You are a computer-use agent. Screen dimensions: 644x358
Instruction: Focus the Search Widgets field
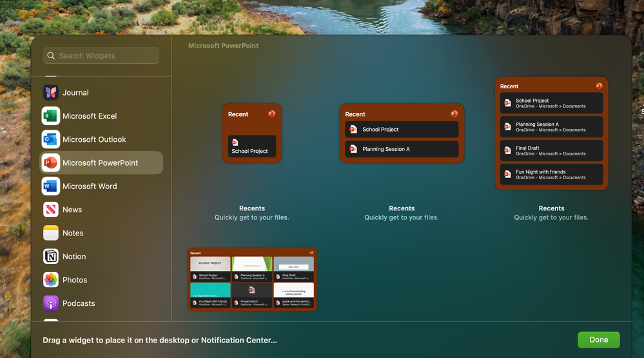101,55
